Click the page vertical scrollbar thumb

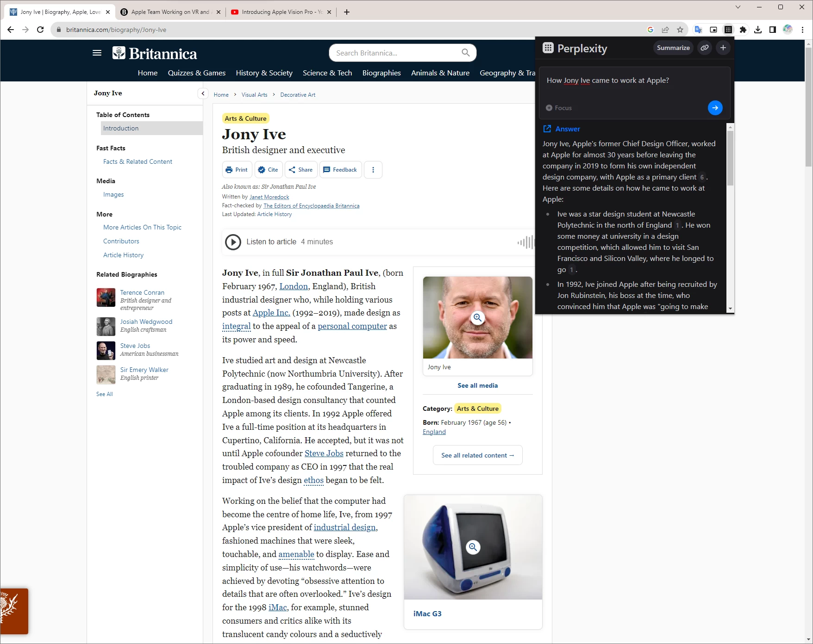click(x=809, y=106)
